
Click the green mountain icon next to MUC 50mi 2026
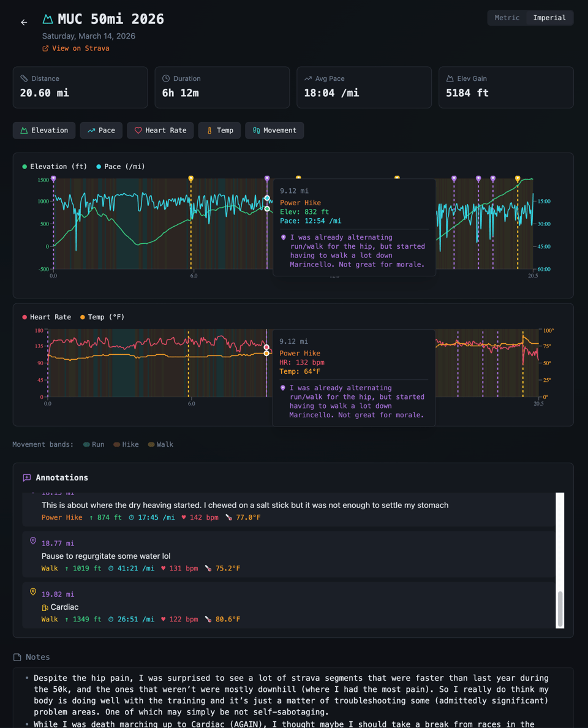pyautogui.click(x=47, y=18)
